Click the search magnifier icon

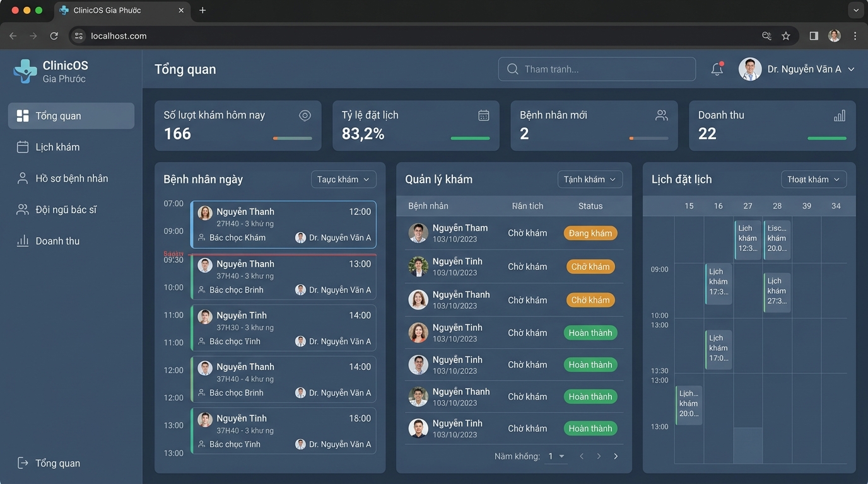click(513, 69)
